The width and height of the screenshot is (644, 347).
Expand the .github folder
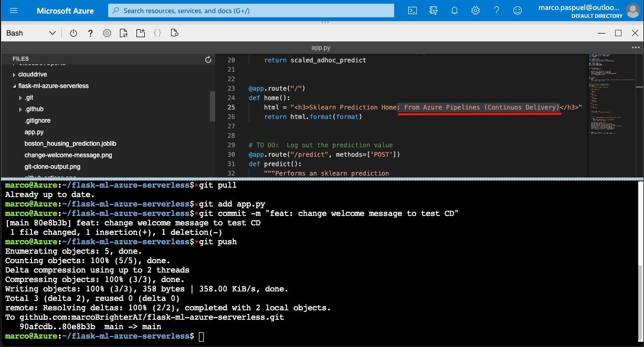[20, 109]
